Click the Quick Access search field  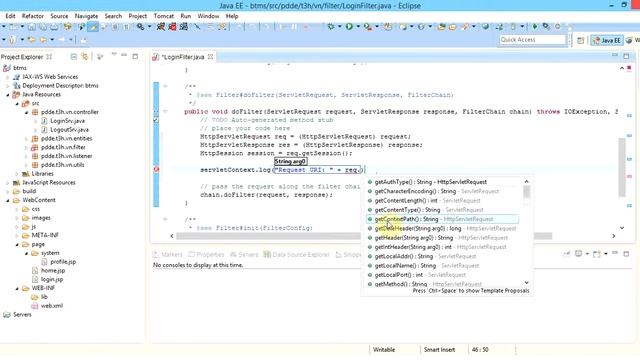(x=533, y=40)
